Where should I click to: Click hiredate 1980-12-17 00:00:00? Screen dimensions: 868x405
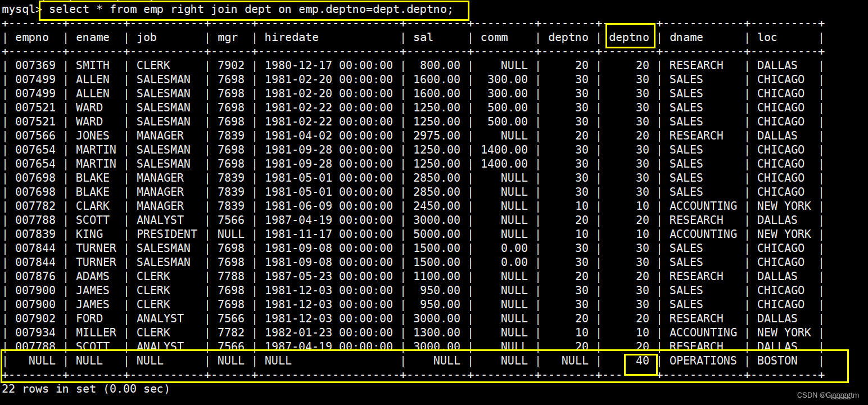click(329, 65)
